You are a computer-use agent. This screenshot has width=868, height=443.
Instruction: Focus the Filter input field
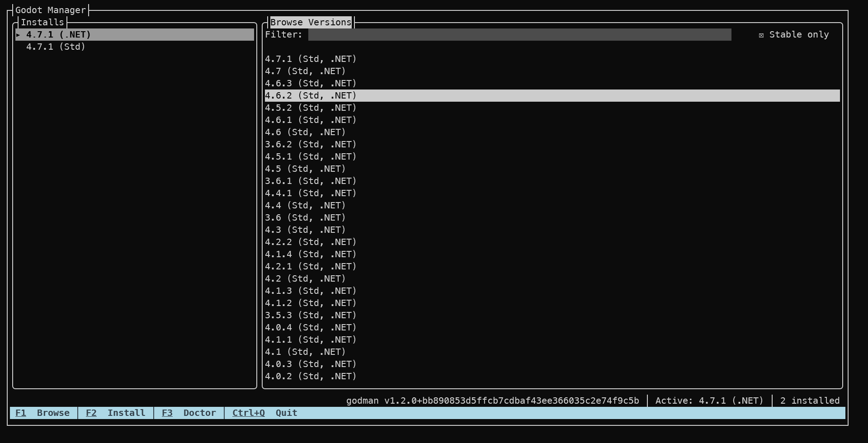click(519, 35)
